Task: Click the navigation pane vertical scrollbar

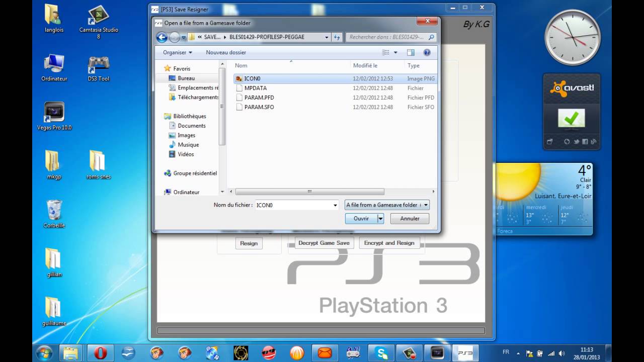Action: pos(222,106)
